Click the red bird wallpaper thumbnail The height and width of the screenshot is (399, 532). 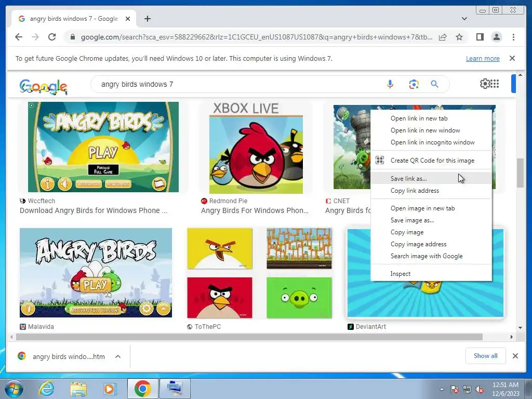(220, 298)
